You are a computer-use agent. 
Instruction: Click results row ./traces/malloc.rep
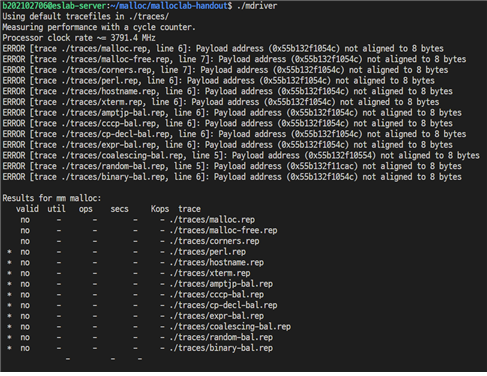(137, 219)
